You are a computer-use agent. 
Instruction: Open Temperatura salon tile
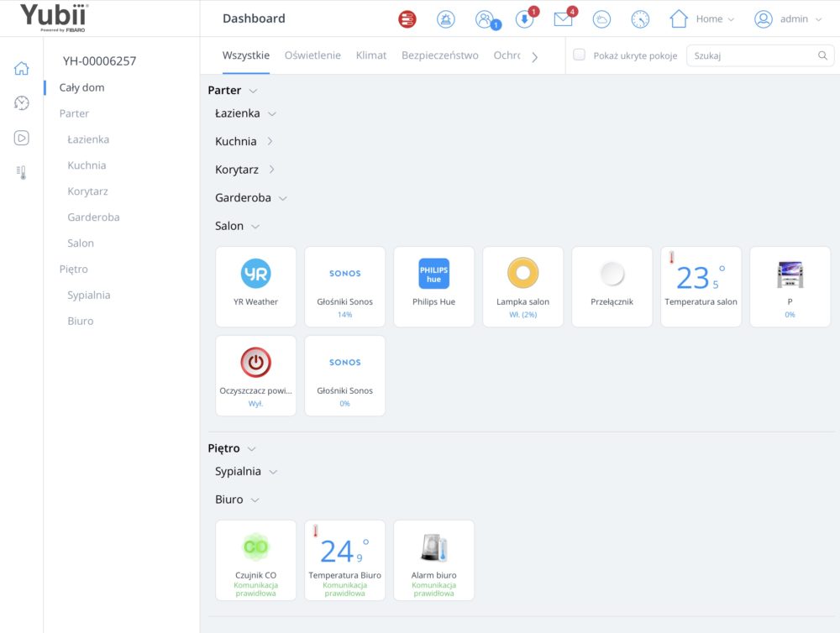701,286
